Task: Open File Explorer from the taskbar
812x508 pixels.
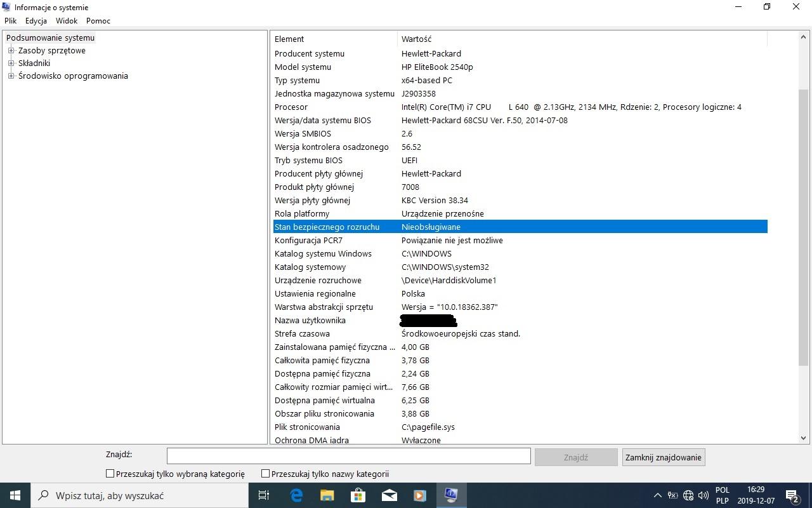Action: tap(327, 495)
